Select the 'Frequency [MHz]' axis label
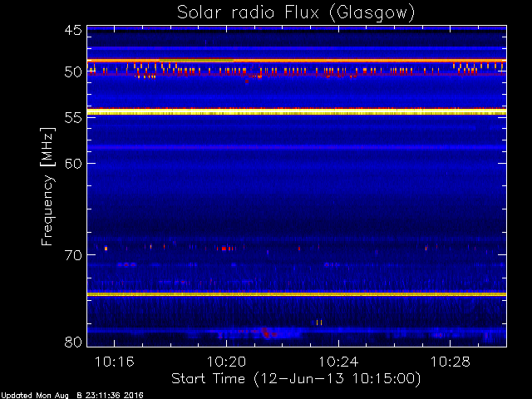This screenshot has height=399, width=532. [x=47, y=186]
